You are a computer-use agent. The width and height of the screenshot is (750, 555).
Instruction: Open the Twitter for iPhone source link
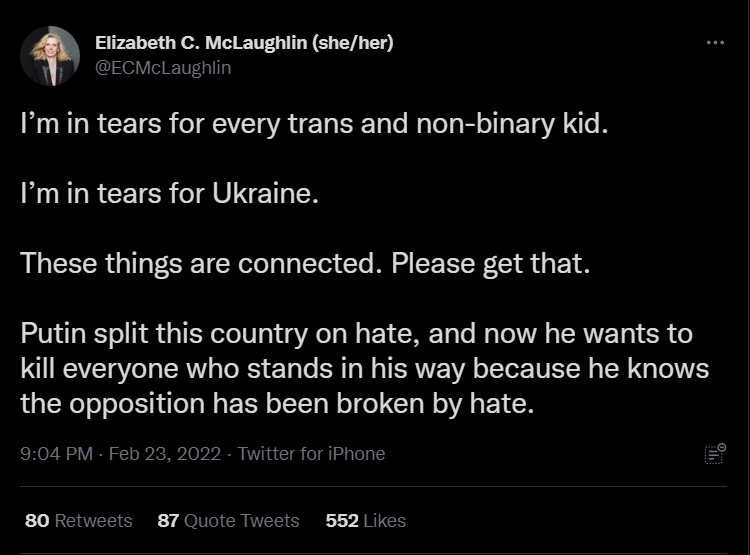pyautogui.click(x=311, y=454)
